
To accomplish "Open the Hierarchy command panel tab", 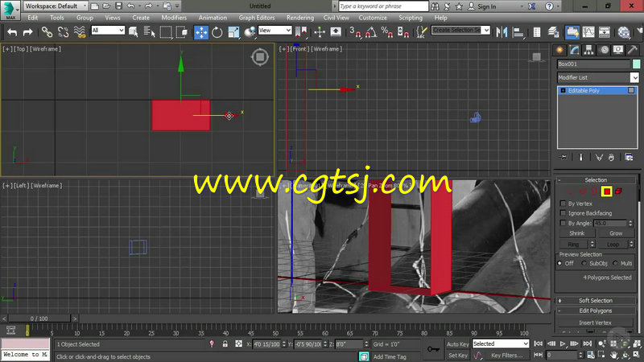I will (589, 50).
